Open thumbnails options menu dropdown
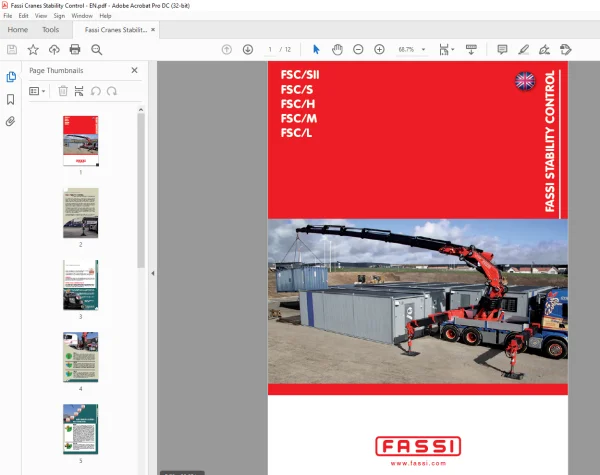The width and height of the screenshot is (600, 475). (37, 91)
